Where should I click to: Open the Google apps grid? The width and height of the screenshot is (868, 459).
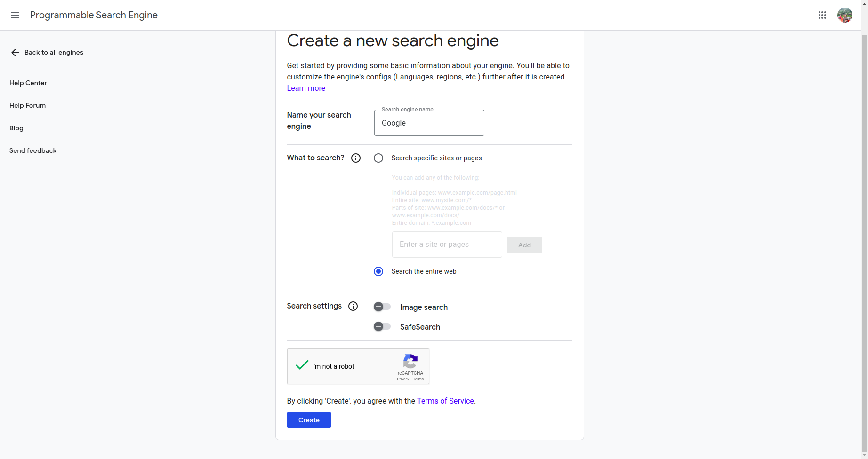tap(822, 15)
